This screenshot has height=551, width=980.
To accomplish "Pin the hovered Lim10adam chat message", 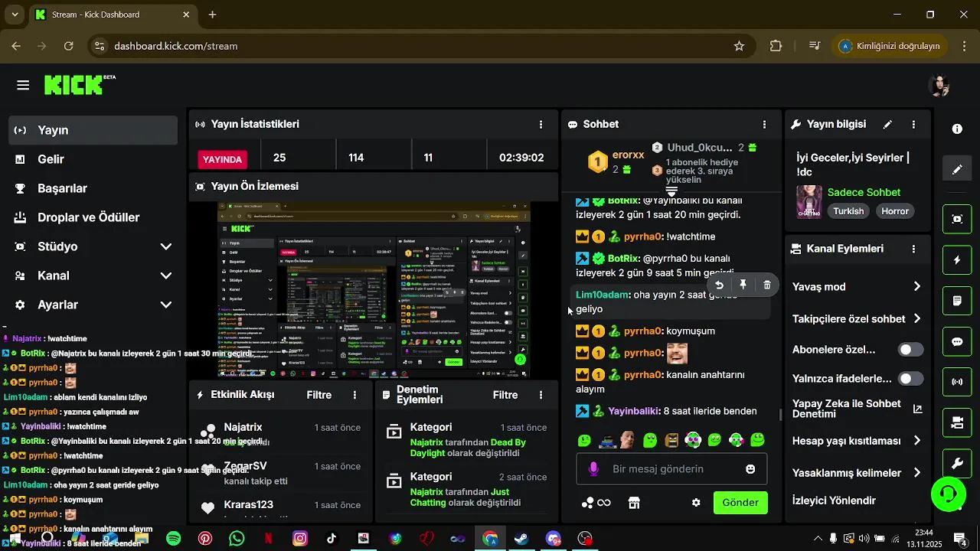I will (743, 285).
